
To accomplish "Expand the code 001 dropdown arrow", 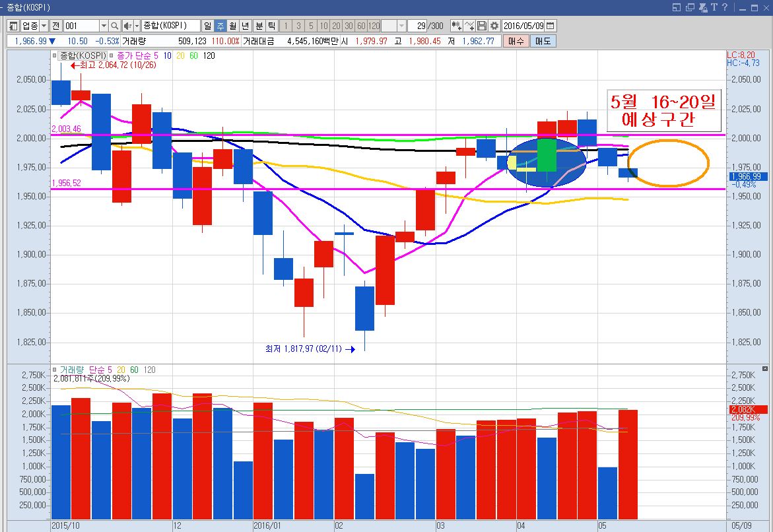I will point(104,26).
